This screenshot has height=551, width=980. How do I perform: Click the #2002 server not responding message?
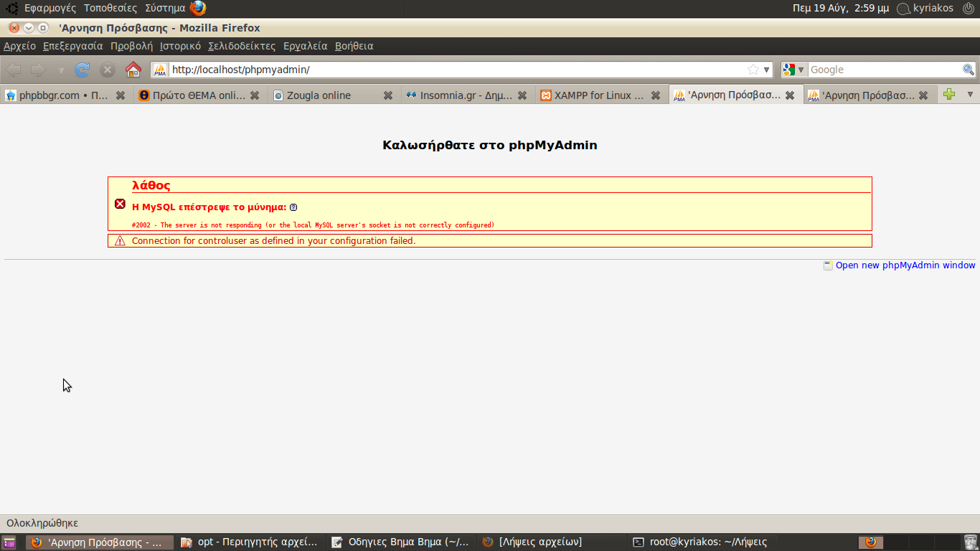click(313, 225)
